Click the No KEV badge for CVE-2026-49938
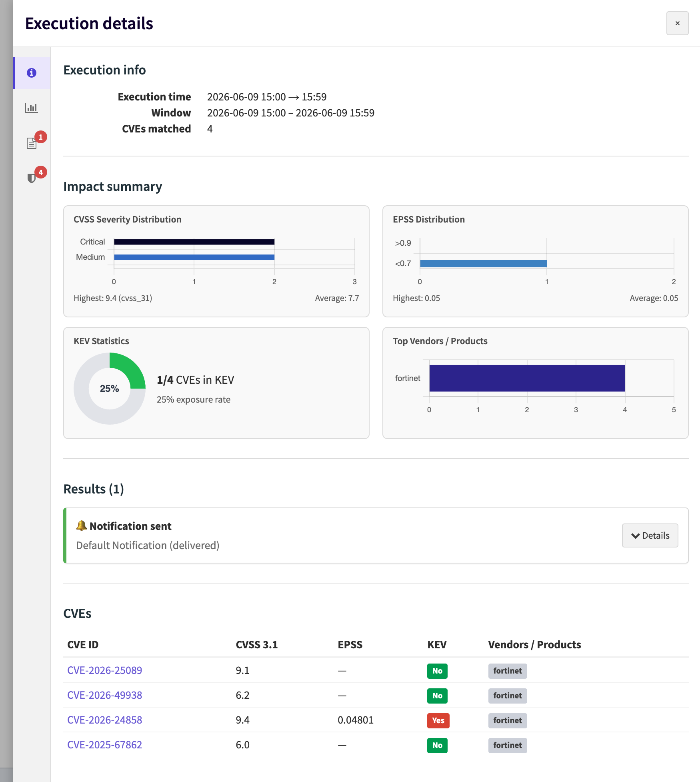Image resolution: width=700 pixels, height=782 pixels. [x=437, y=696]
